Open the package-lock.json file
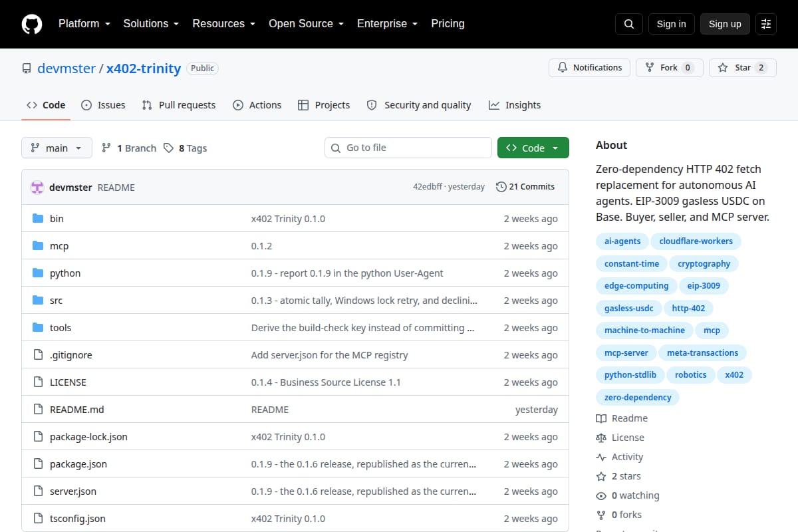798x532 pixels. coord(88,437)
